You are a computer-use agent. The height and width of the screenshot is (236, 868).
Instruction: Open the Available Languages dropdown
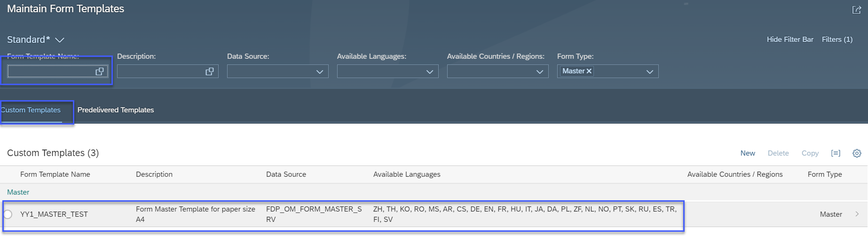(430, 71)
